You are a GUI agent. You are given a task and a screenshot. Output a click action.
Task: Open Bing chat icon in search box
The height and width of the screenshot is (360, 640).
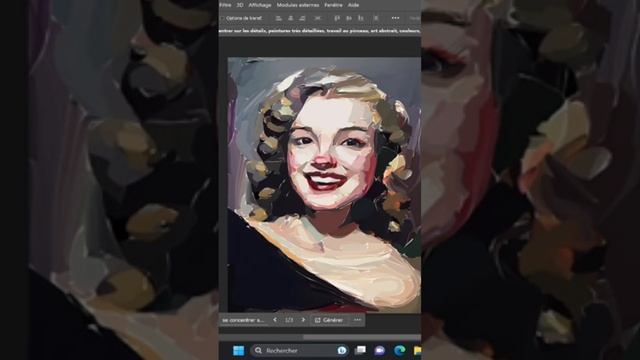coord(342,351)
